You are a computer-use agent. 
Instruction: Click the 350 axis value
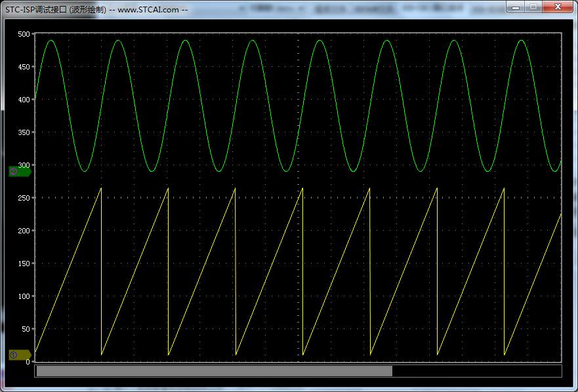click(24, 132)
